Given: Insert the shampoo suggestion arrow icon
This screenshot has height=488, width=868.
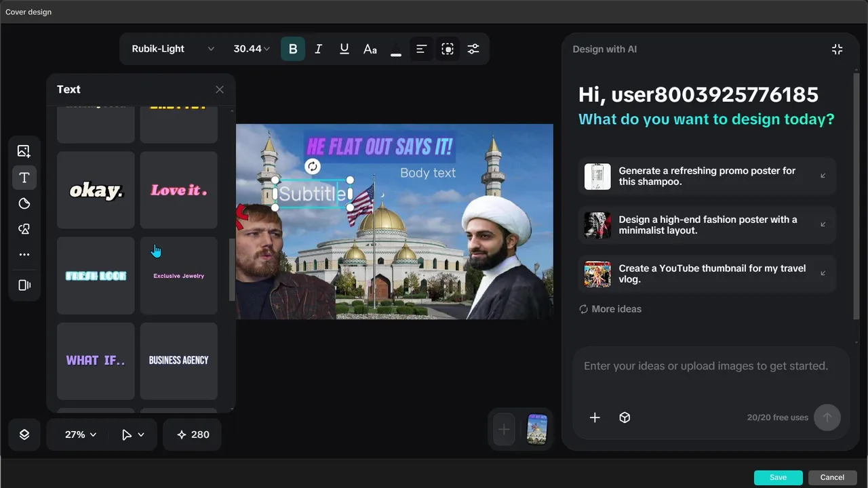Looking at the screenshot, I should click(x=823, y=176).
